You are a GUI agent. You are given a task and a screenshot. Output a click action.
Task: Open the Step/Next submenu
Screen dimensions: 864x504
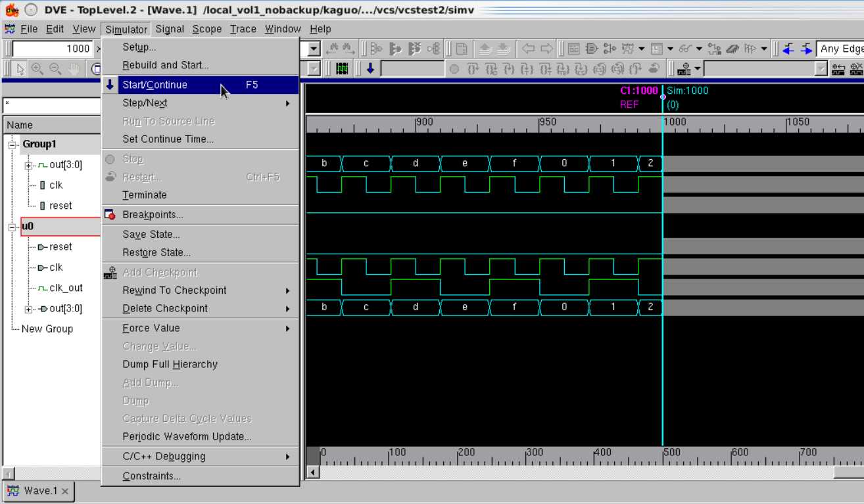145,103
